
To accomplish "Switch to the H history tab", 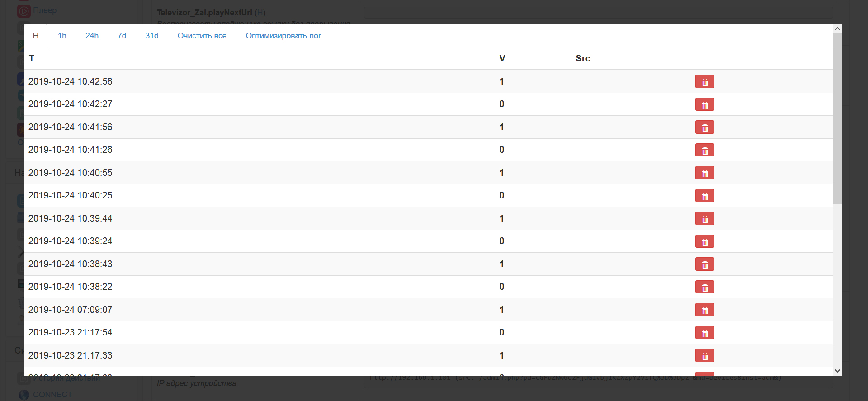I will click(x=36, y=36).
